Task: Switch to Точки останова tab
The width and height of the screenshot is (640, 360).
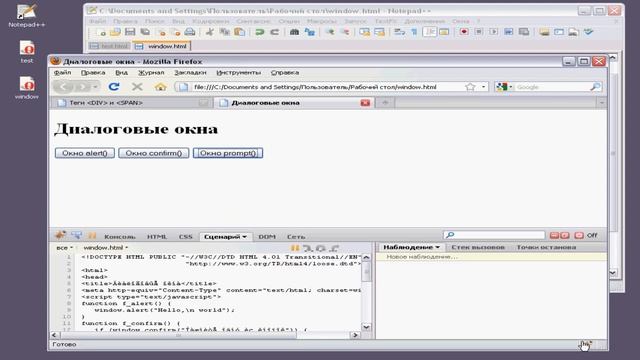Action: click(x=546, y=247)
